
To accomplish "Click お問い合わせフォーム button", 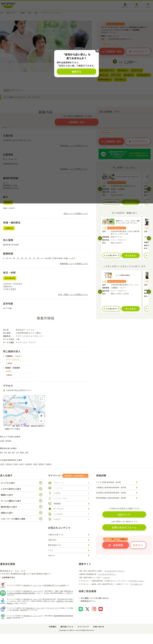I will 124,527.
